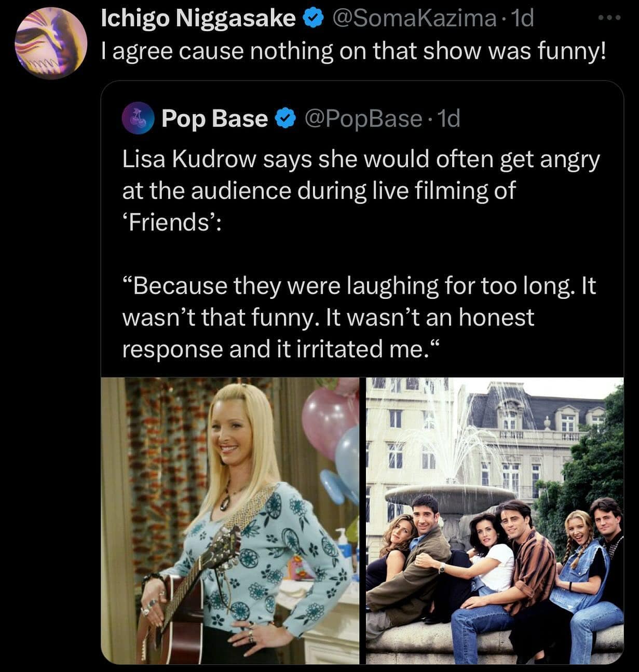Click the "I agree cause nothing" tweet text
The image size is (639, 672).
tap(353, 51)
